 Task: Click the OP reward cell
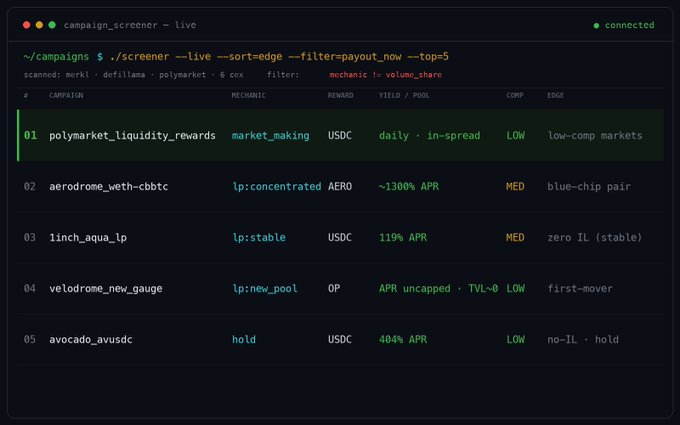click(x=334, y=288)
